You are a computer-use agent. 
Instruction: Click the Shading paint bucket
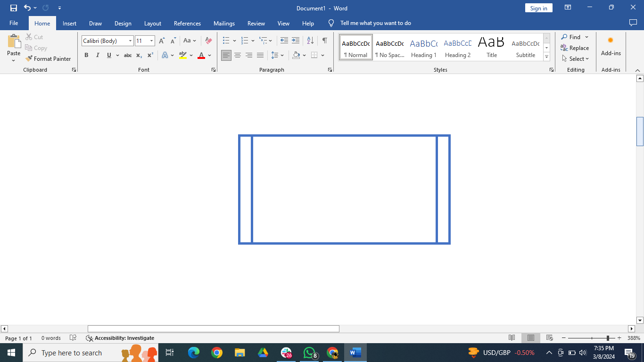(x=296, y=55)
